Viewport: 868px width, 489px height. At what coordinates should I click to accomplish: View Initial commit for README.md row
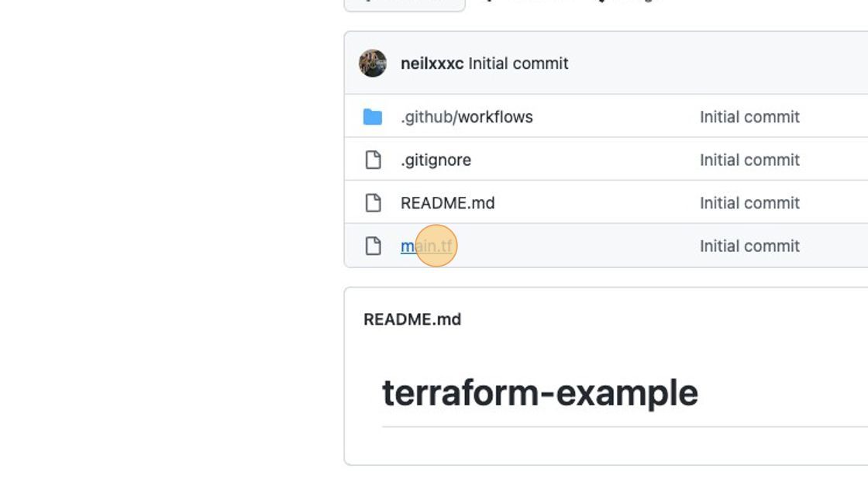pos(749,203)
